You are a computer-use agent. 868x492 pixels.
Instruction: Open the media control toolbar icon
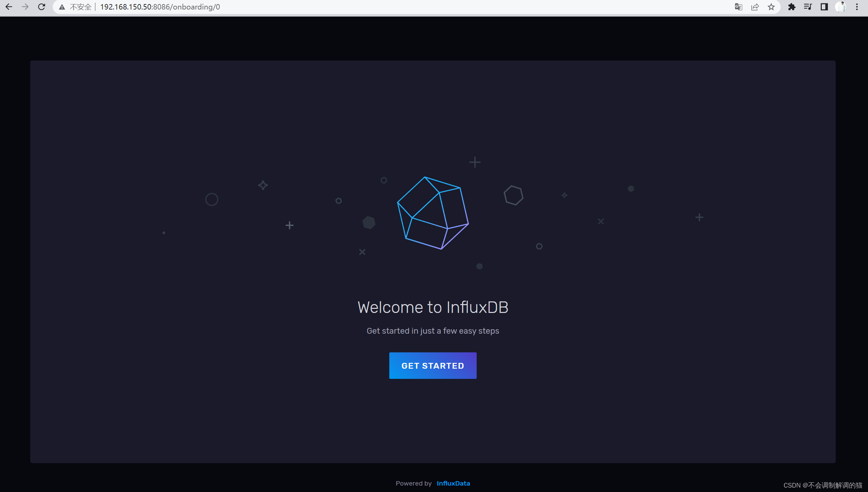[x=808, y=7]
